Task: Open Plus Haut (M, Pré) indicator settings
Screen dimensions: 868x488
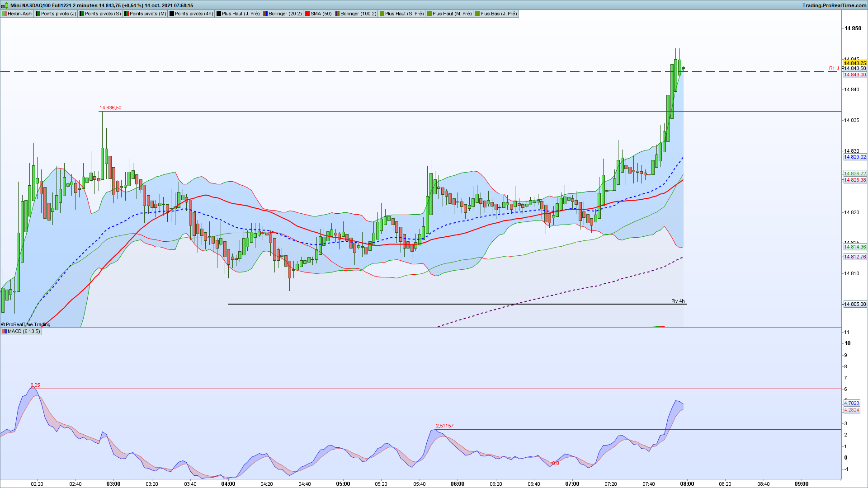Action: [449, 14]
